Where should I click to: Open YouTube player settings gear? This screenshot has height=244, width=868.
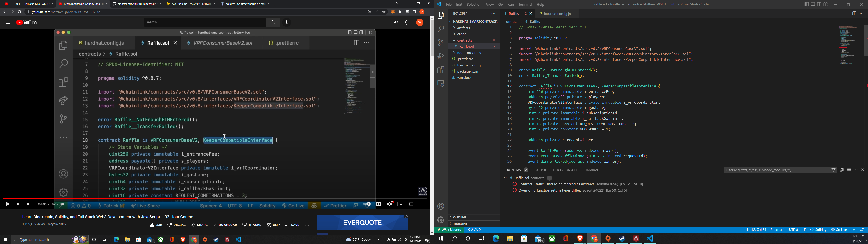(390, 204)
